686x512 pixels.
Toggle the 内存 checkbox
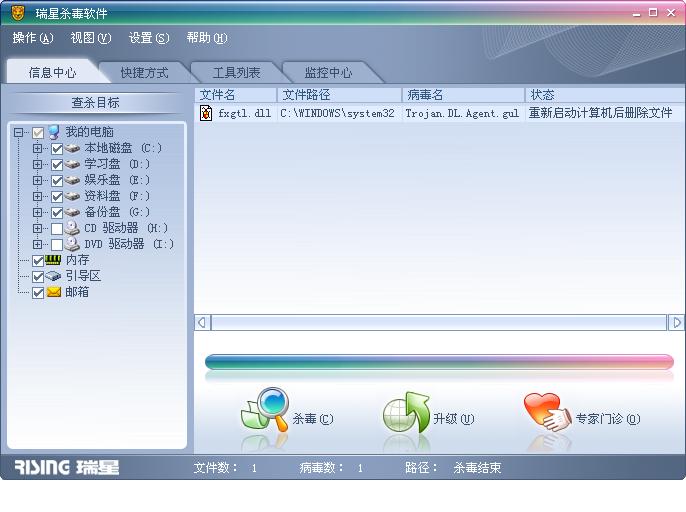[x=38, y=261]
